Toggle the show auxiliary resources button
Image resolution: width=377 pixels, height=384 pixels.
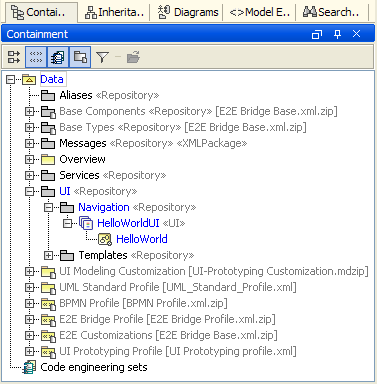(x=58, y=57)
